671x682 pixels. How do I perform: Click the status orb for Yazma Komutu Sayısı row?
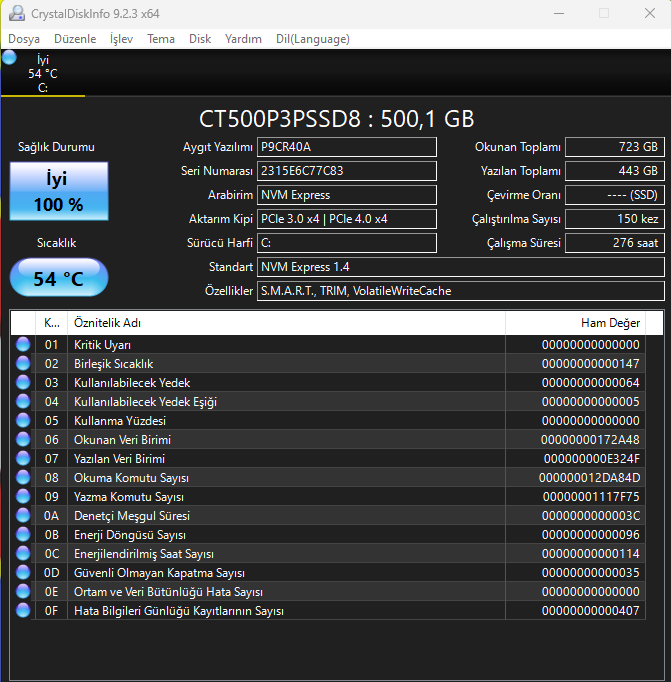23,497
